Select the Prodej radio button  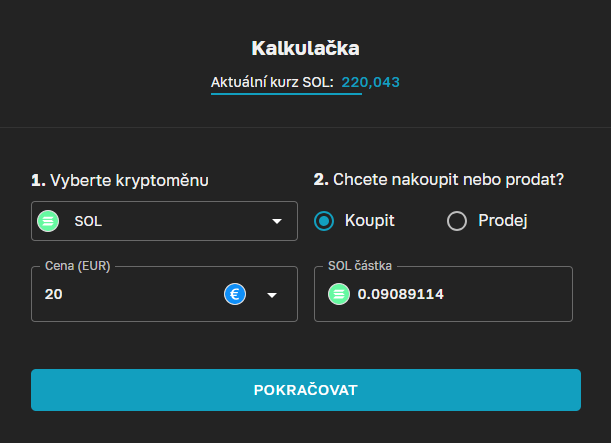[x=457, y=221]
